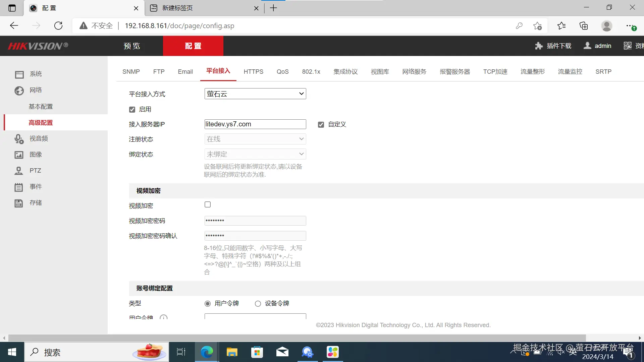Toggle the 自定义 custom server checkbox
644x362 pixels.
coord(321,125)
